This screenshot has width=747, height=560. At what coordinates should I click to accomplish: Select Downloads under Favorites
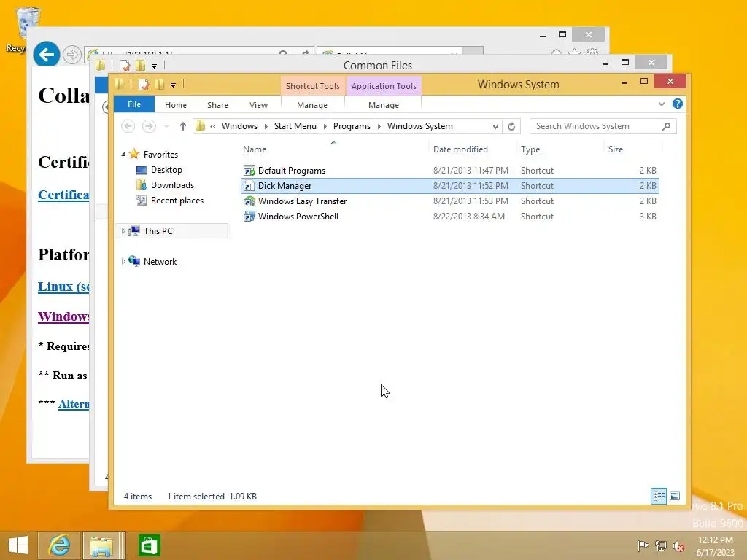tap(172, 185)
